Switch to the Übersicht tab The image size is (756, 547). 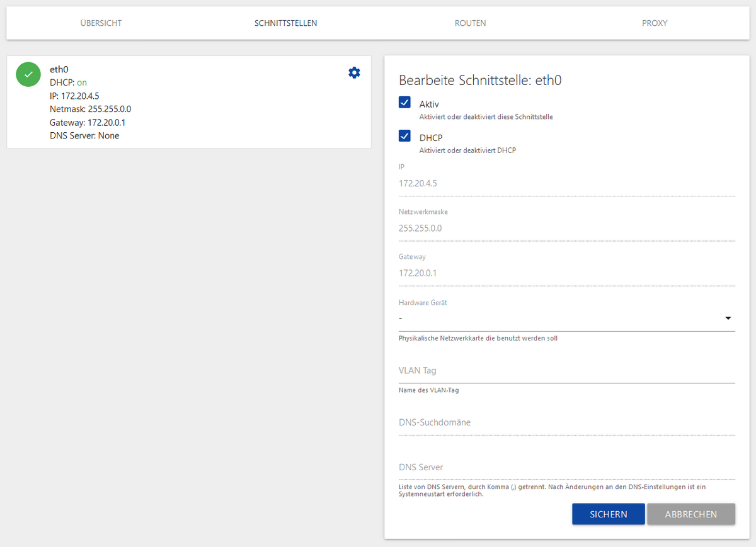101,23
